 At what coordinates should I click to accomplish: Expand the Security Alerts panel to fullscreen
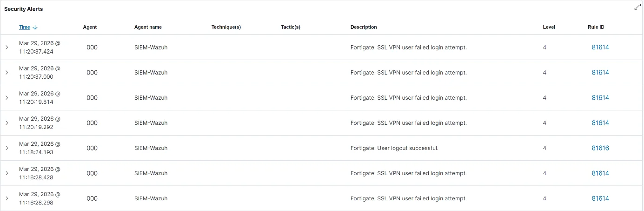(637, 7)
